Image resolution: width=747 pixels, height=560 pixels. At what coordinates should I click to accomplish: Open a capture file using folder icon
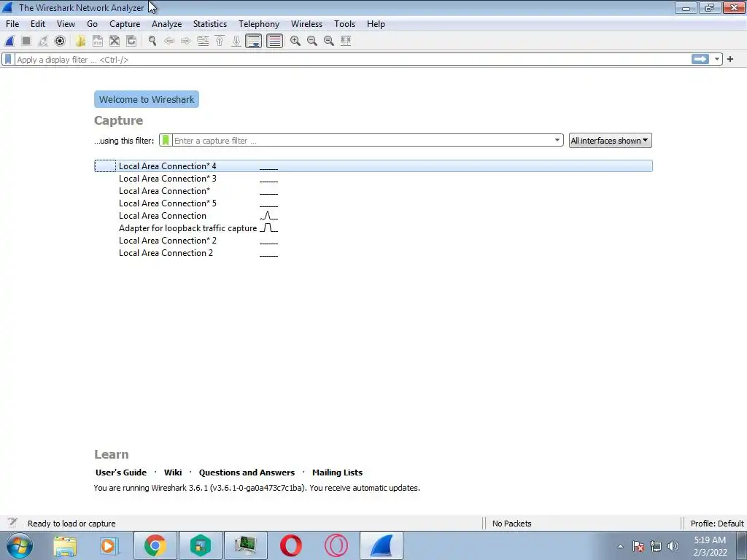[80, 41]
